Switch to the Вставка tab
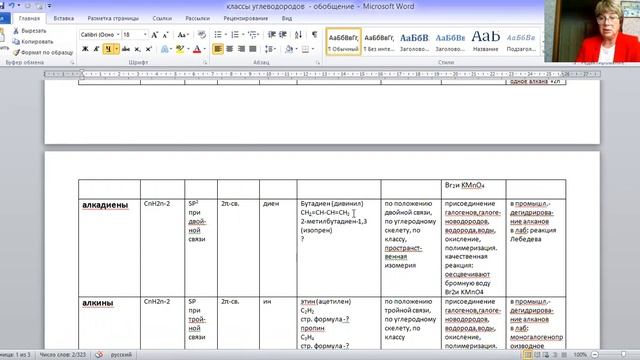Screen dimensions: 640x360 (x=64, y=18)
